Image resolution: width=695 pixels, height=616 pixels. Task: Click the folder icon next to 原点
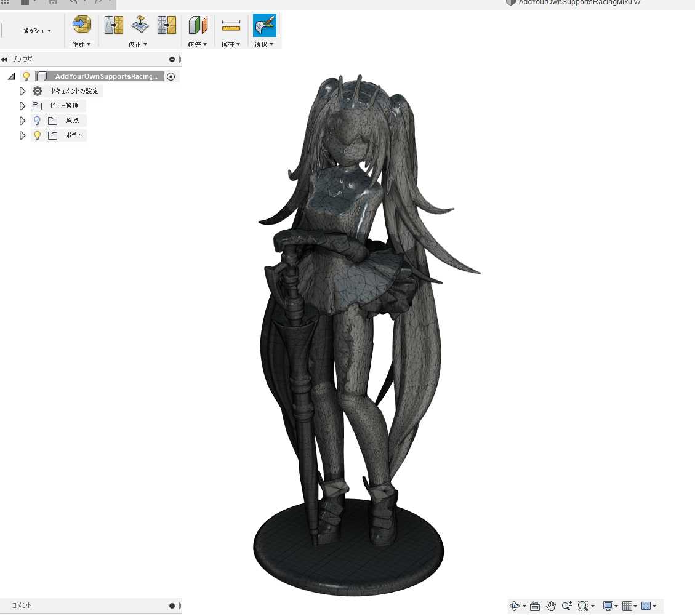coord(52,121)
